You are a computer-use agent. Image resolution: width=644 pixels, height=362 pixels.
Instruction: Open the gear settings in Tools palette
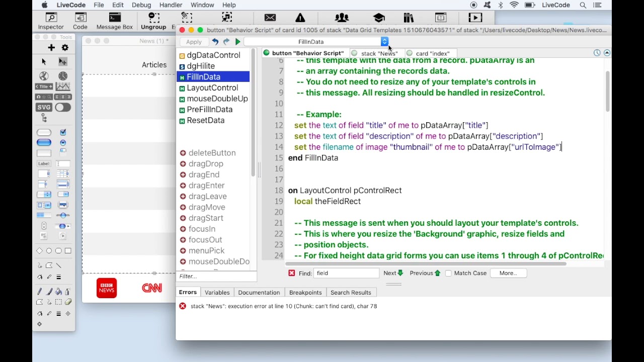[x=65, y=48]
